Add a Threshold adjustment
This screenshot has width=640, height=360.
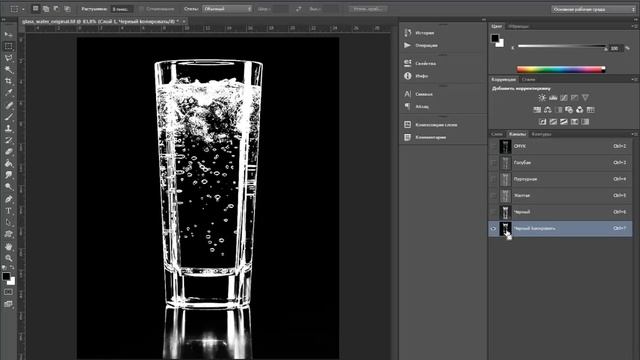click(564, 122)
